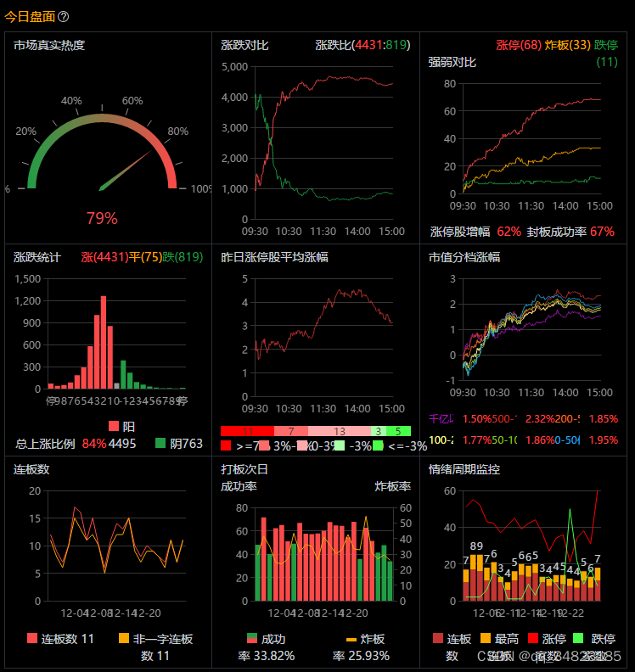Click the 涨跌比(4431:819) ratio label
Screen dimensions: 635x672
[x=362, y=45]
